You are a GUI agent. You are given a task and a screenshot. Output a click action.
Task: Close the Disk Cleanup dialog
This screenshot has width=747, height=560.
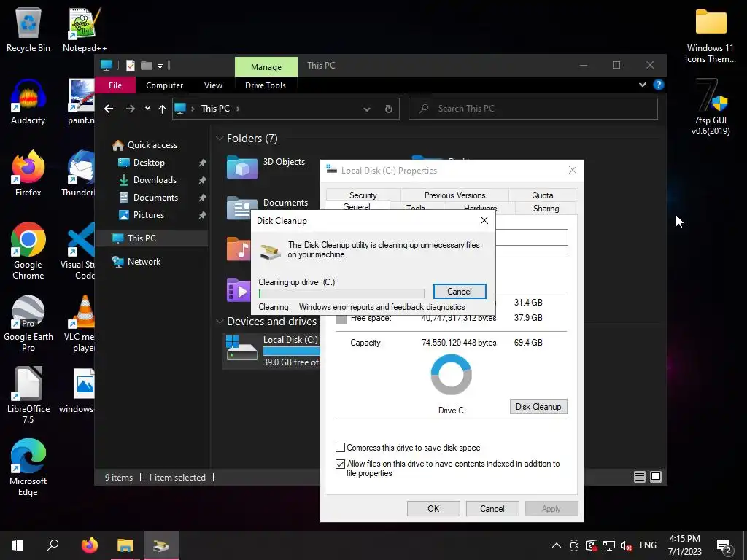pyautogui.click(x=484, y=220)
